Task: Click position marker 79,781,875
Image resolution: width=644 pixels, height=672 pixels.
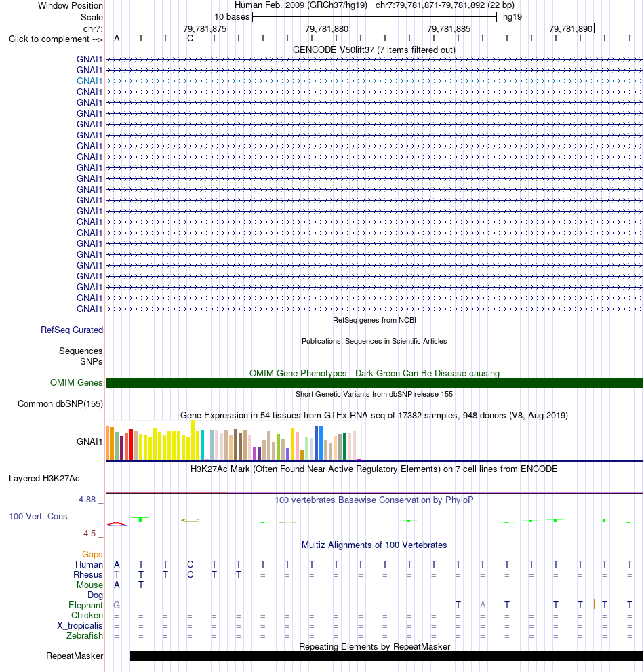Action: 205,28
